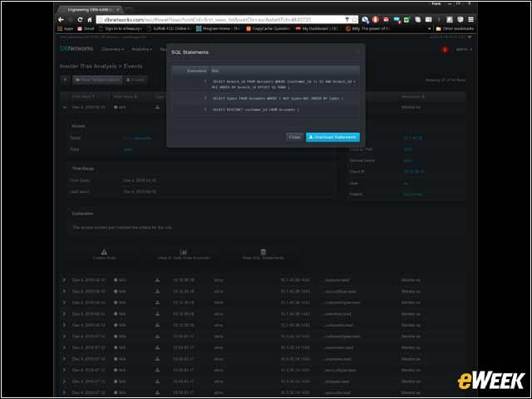Click the red notification badge
The image size is (532, 399).
coord(445,50)
